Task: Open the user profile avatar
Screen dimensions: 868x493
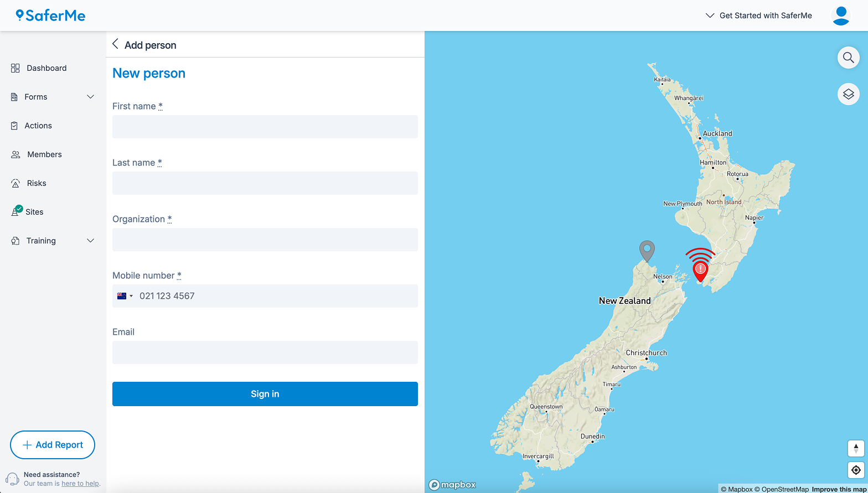Action: (840, 15)
